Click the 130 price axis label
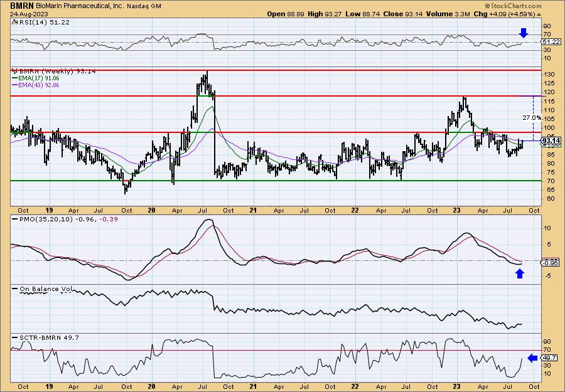Viewport: 565px width, 392px height. (549, 75)
